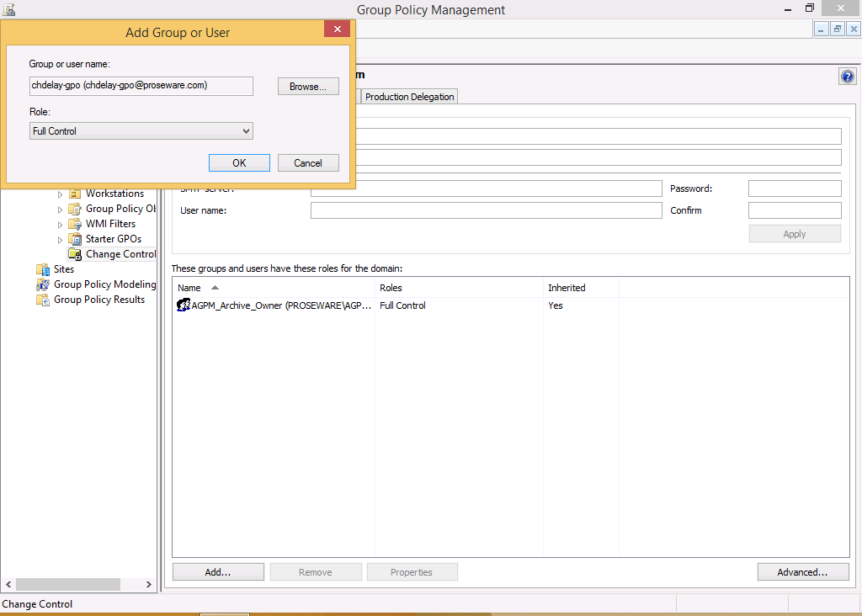
Task: Expand the Workstations tree node
Action: tap(61, 194)
